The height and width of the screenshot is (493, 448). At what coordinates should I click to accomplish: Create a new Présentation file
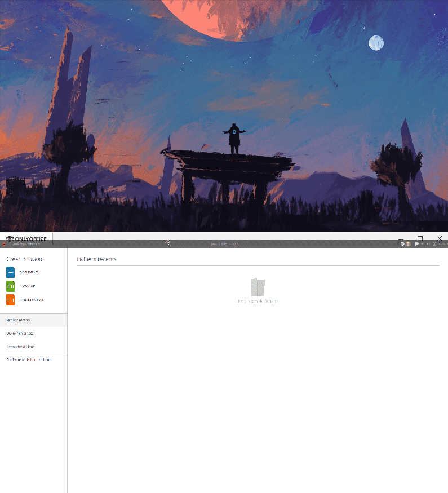(x=25, y=300)
